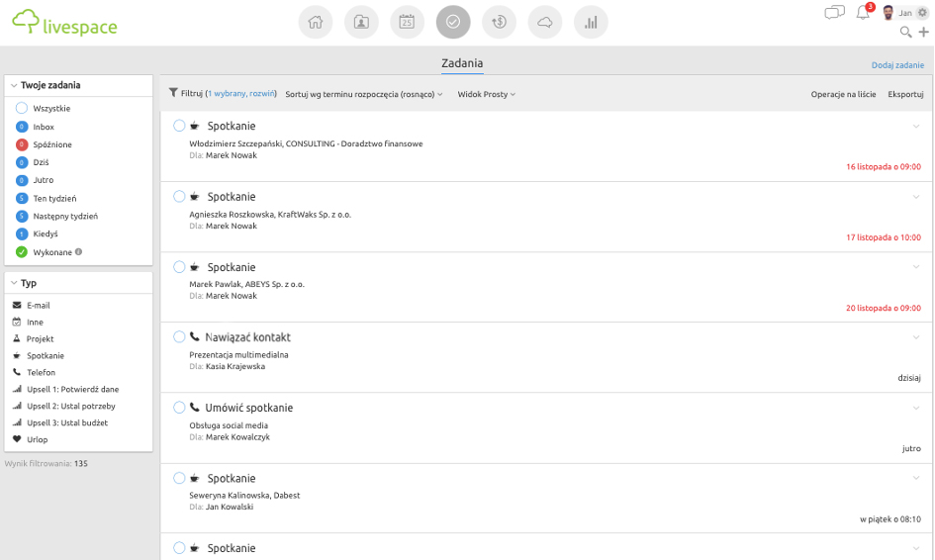Open the deals dollar icon in navigation

click(499, 22)
